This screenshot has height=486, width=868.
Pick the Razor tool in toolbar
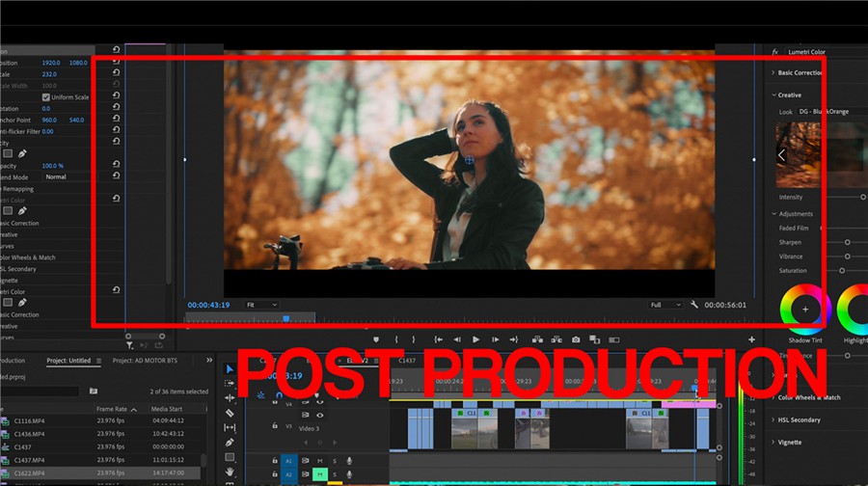point(230,413)
